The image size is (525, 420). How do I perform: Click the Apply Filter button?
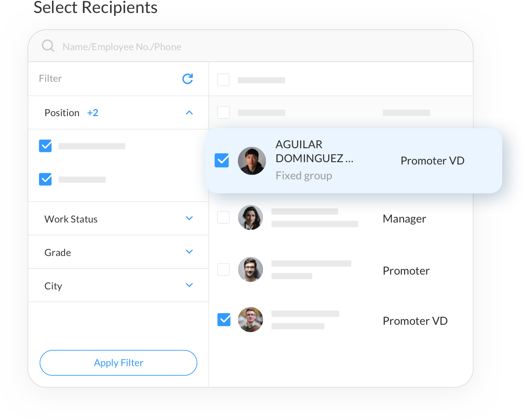[x=118, y=363]
